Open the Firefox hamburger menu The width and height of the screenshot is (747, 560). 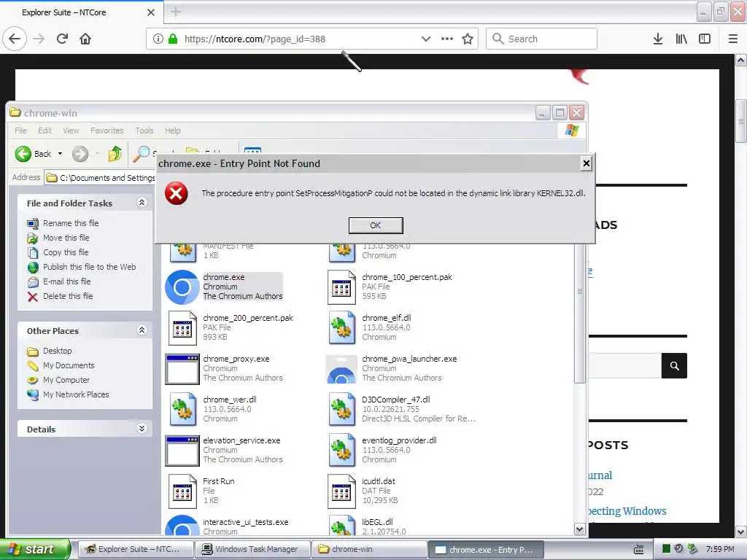pos(733,39)
